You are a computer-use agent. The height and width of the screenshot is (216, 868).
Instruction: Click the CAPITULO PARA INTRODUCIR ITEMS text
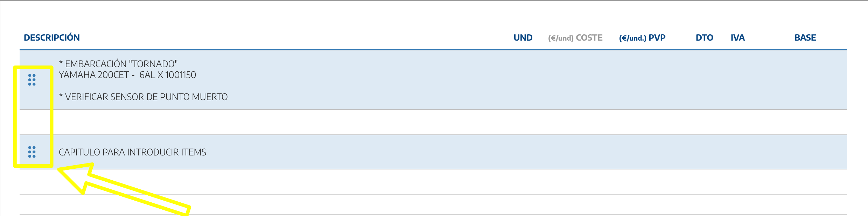(132, 152)
